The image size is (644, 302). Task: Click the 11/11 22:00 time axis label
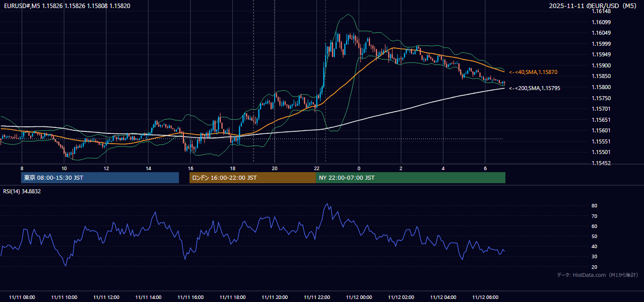point(316,297)
